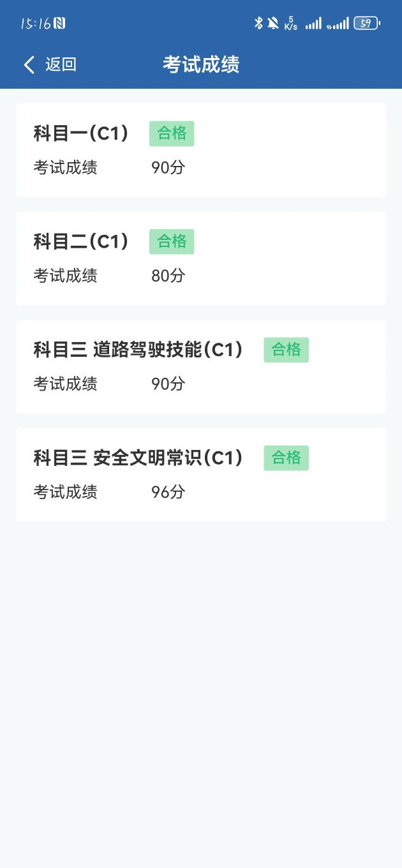Viewport: 402px width, 868px height.
Task: Tap the NFC icon beside the clock
Action: pyautogui.click(x=59, y=24)
